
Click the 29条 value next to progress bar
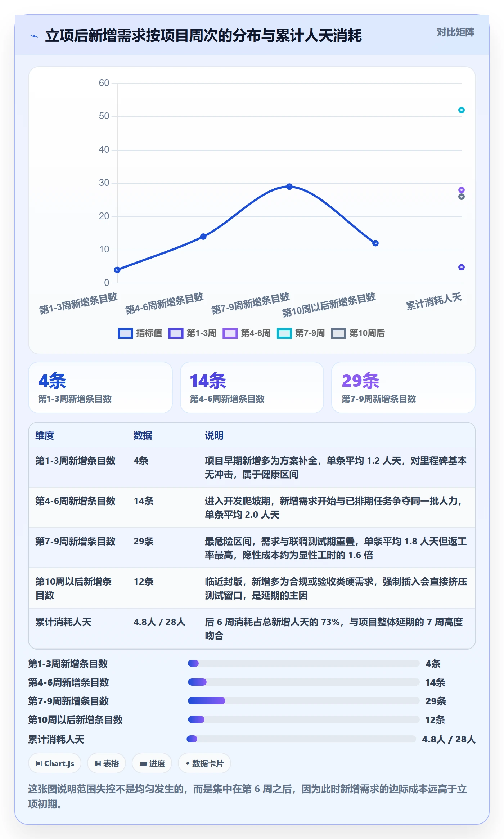click(436, 701)
